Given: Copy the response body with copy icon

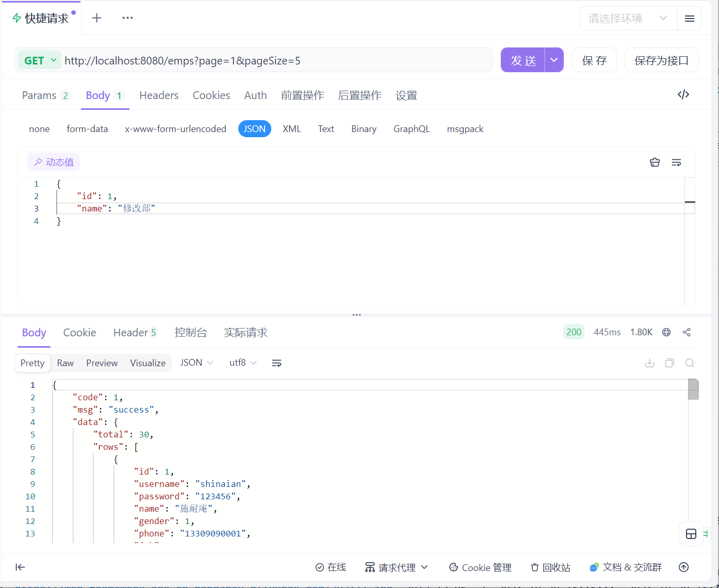Looking at the screenshot, I should (669, 363).
